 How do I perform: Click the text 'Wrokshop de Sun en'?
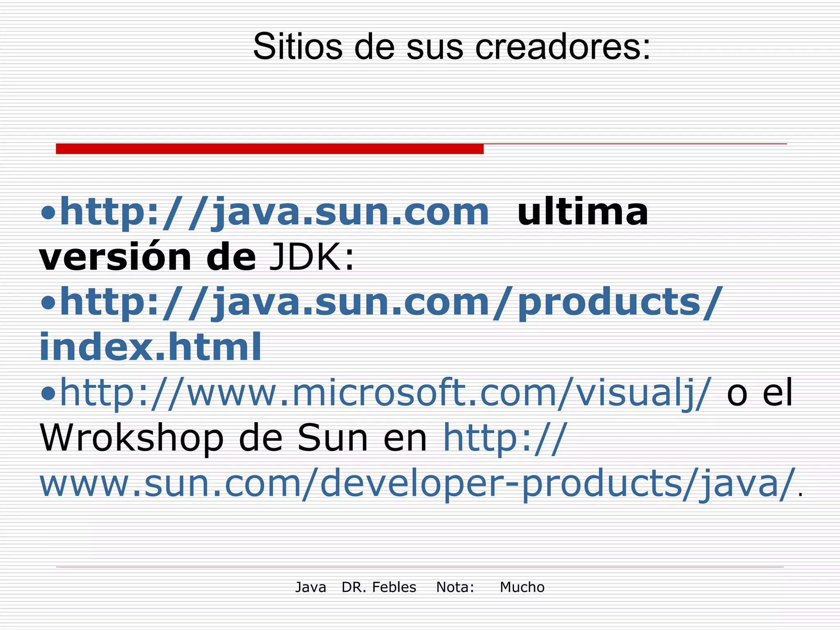(233, 438)
